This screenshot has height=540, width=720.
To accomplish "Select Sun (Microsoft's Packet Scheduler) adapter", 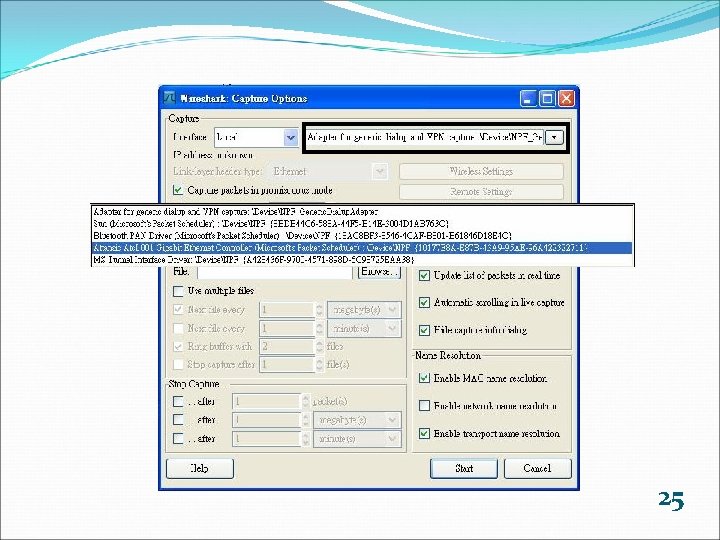I will pos(362,224).
